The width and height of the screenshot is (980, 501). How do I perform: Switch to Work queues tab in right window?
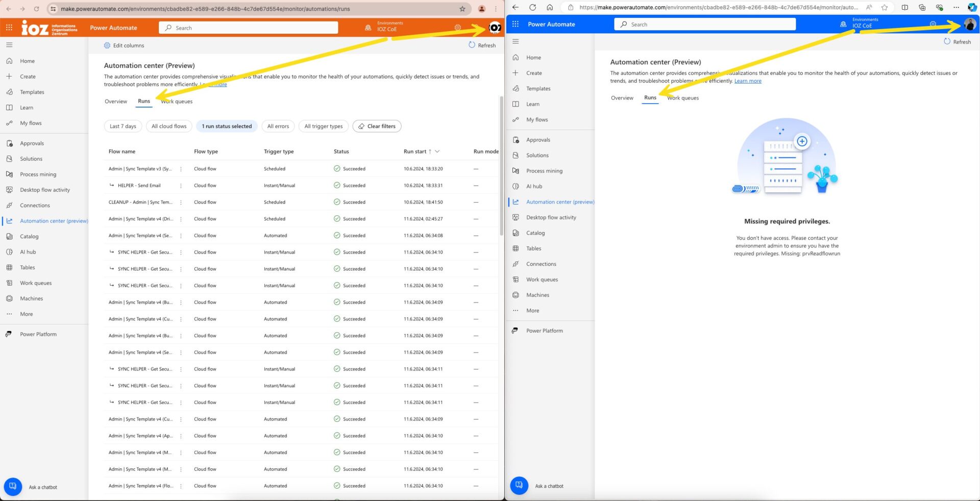pos(683,98)
